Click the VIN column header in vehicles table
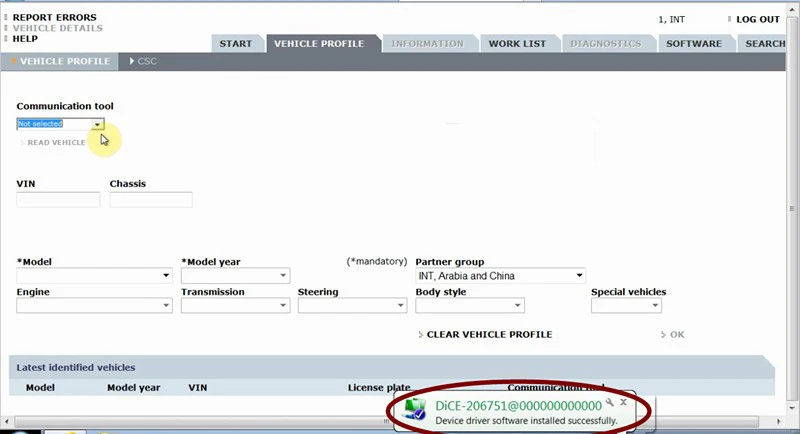This screenshot has width=800, height=434. pyautogui.click(x=198, y=388)
